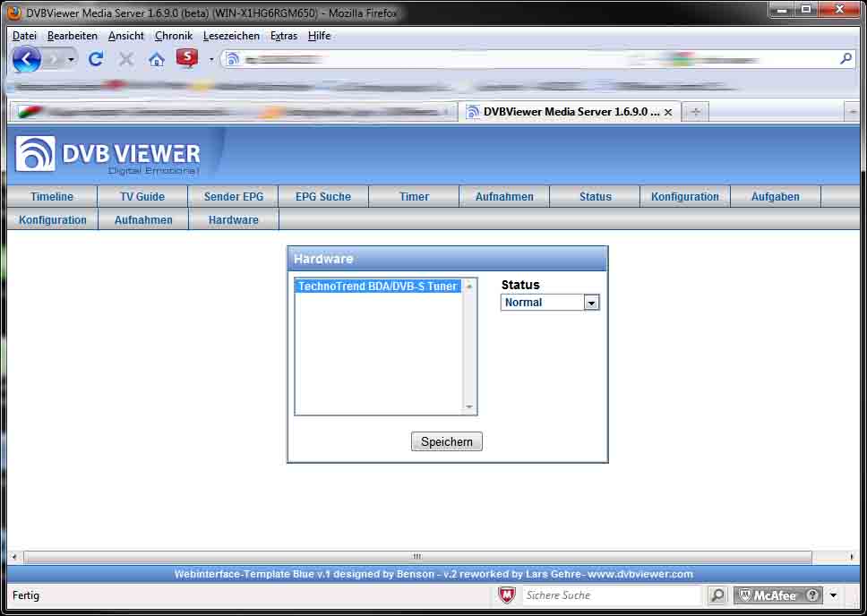Open the history dropdown arrow beside forward
Screen dimensions: 867x616
(71, 59)
